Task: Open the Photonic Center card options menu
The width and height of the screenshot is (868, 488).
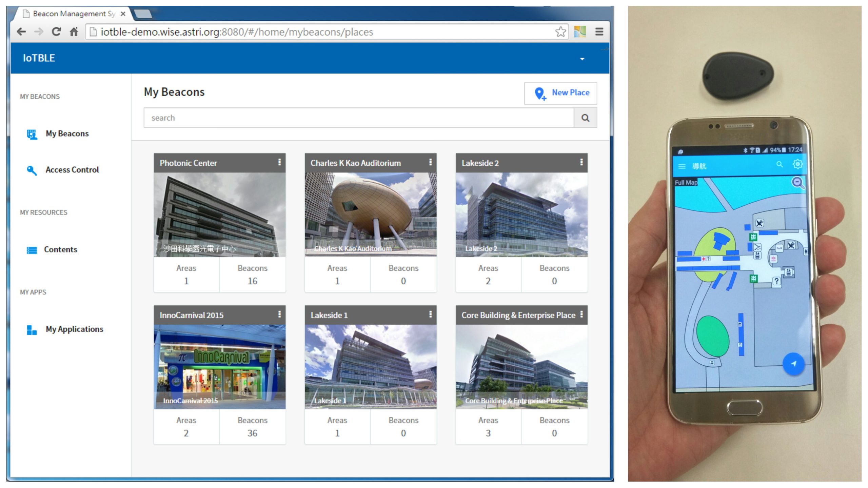Action: (x=279, y=162)
